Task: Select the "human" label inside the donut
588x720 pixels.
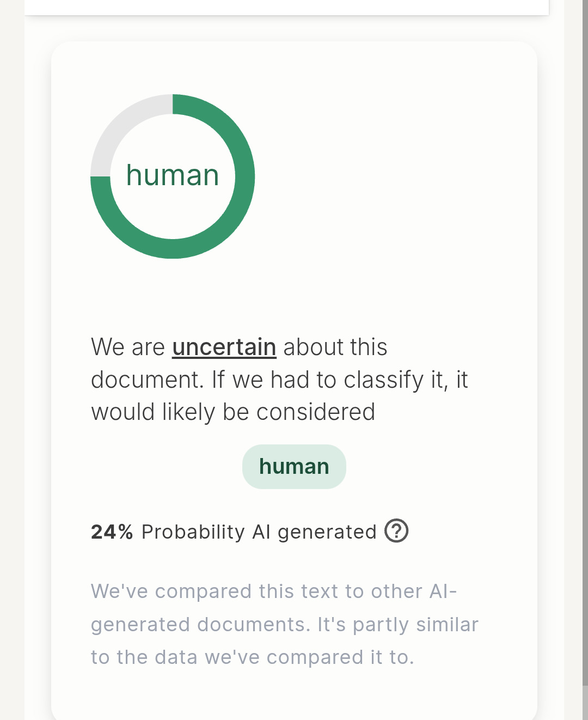Action: 173,175
